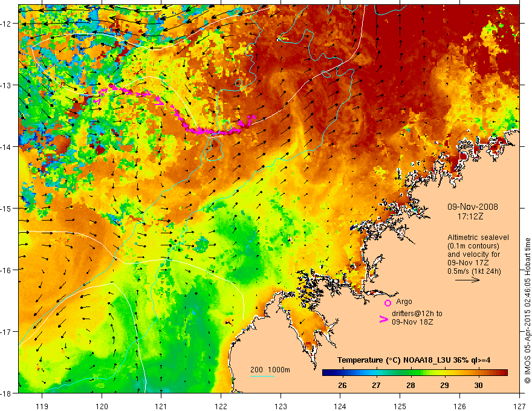
Task: Click the 'Altimetric sealevel' caption line
Action: tap(478, 238)
